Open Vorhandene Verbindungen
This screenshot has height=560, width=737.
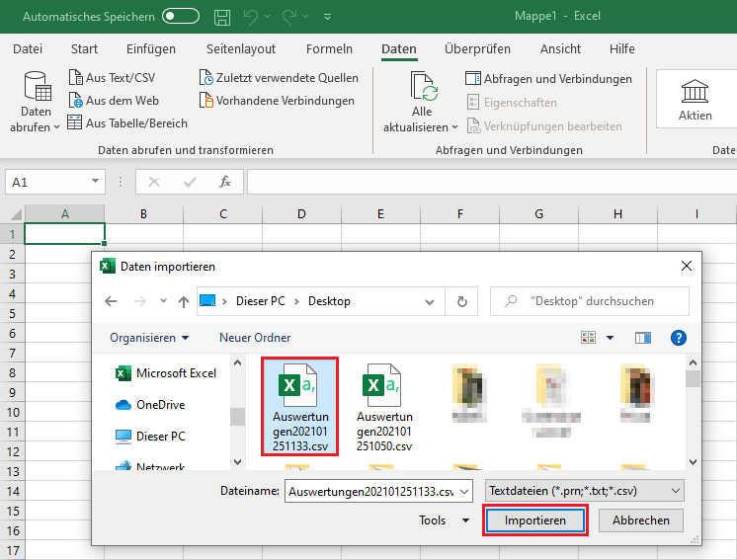(x=277, y=100)
